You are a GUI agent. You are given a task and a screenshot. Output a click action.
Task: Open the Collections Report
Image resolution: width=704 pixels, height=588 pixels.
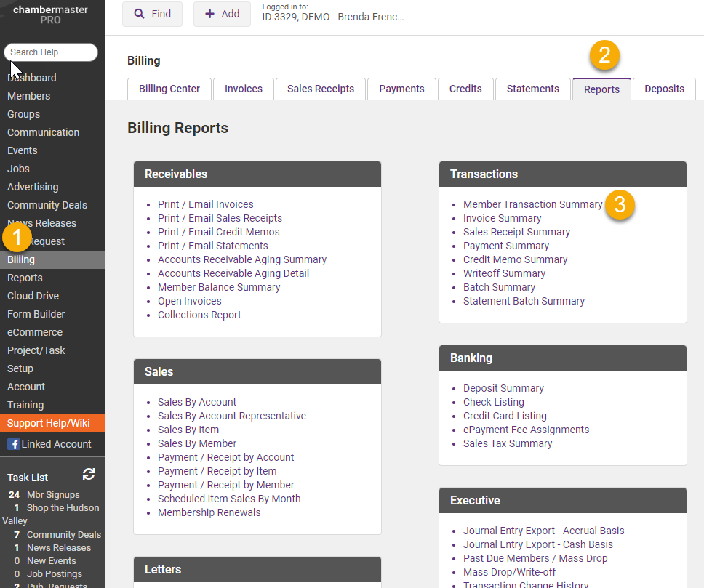coord(199,315)
